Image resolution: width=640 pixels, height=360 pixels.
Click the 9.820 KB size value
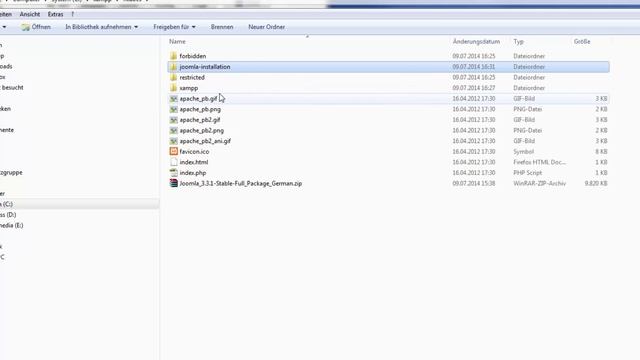click(x=596, y=183)
